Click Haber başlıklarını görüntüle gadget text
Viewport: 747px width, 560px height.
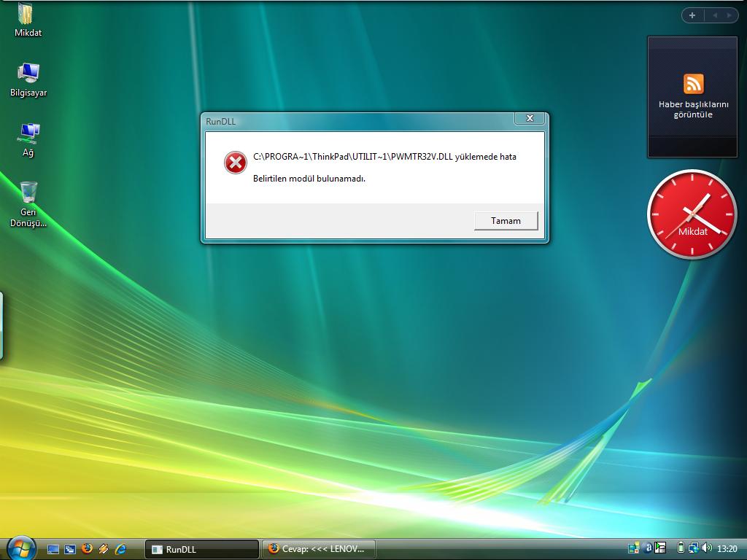[x=693, y=109]
